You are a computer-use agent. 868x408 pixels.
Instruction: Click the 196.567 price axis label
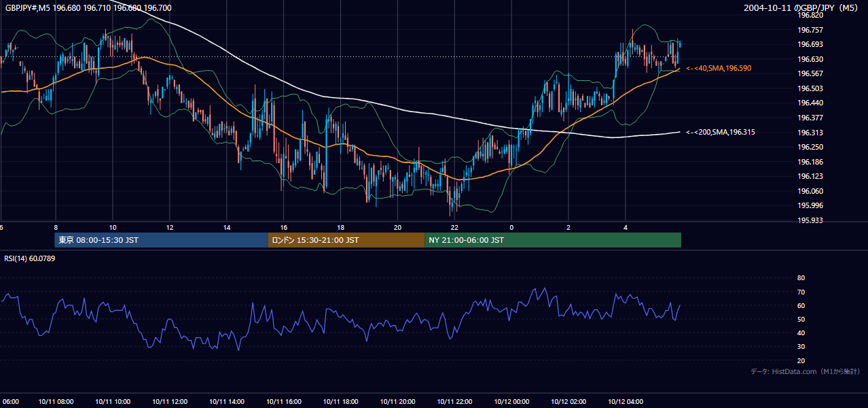point(810,73)
